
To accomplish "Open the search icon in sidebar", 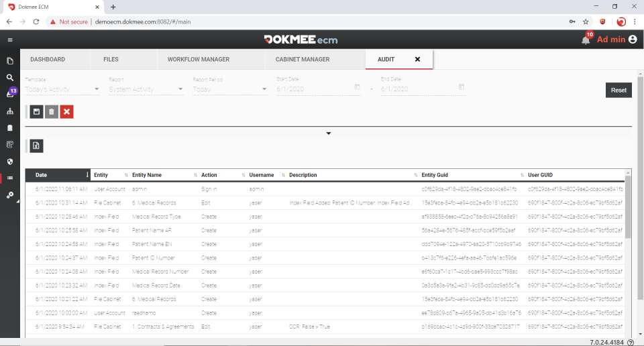I will click(10, 77).
